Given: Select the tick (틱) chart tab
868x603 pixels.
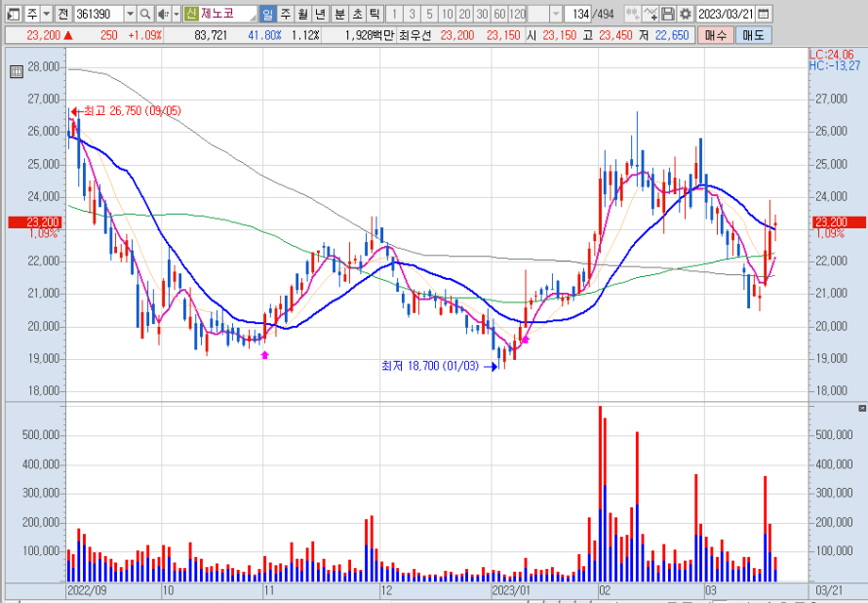Looking at the screenshot, I should pyautogui.click(x=375, y=15).
